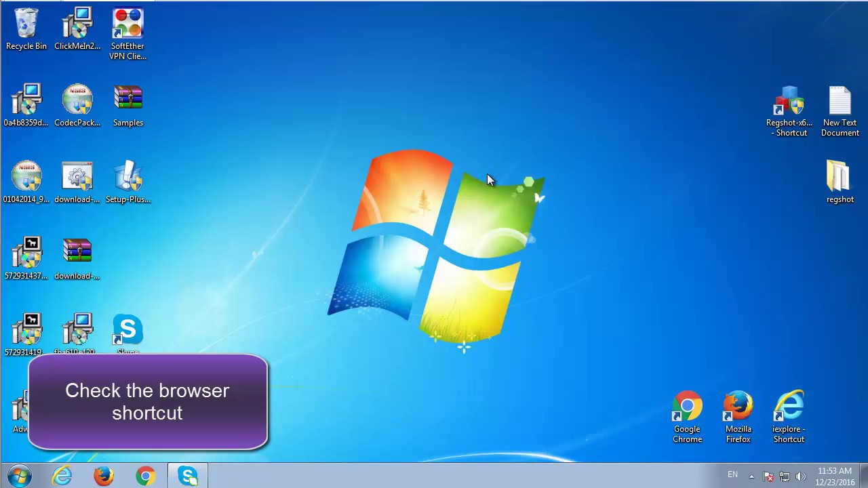This screenshot has height=488, width=868.
Task: Select the CodecPack installer icon
Action: [x=77, y=106]
